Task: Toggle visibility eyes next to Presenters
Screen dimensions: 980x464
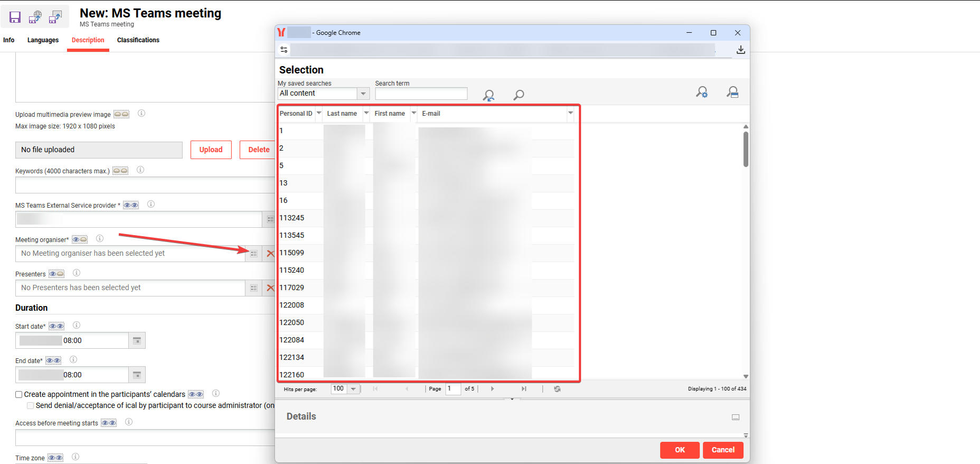Action: click(56, 274)
